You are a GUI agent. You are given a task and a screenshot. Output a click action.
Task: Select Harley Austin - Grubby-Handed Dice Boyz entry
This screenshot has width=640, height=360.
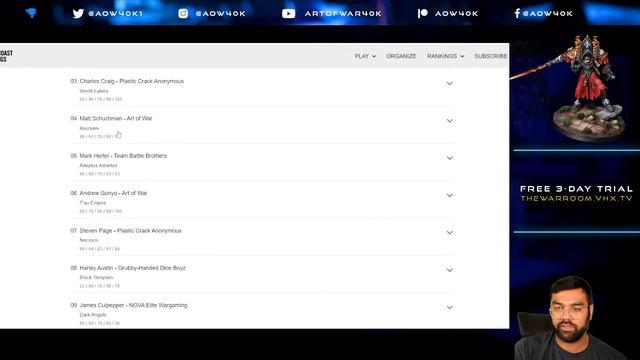point(132,268)
